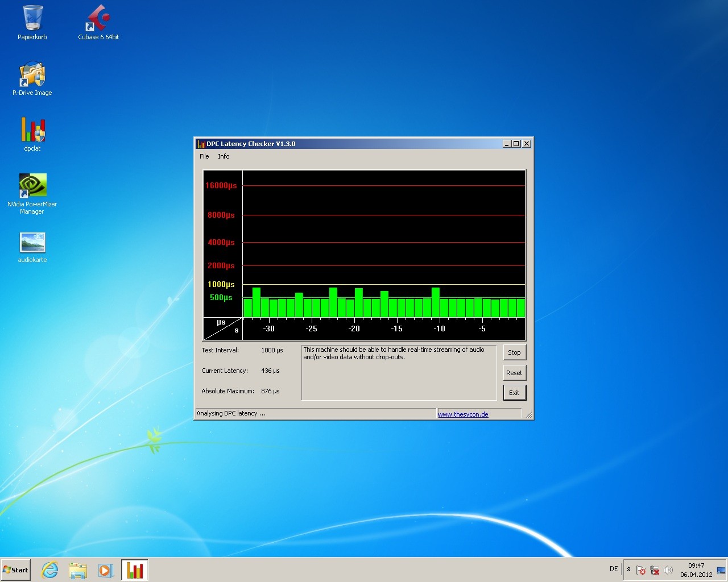728x582 pixels.
Task: Click the Test Interval value 1000 µs
Action: 272,350
